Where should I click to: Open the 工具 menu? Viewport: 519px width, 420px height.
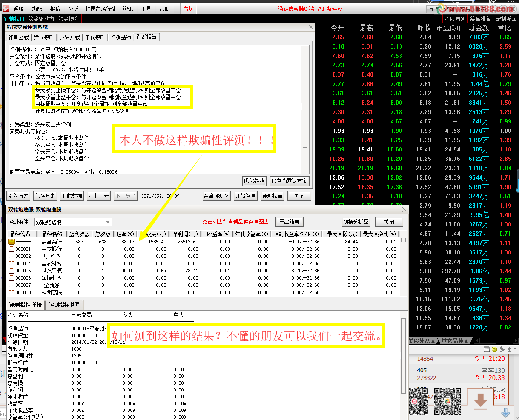pyautogui.click(x=146, y=9)
